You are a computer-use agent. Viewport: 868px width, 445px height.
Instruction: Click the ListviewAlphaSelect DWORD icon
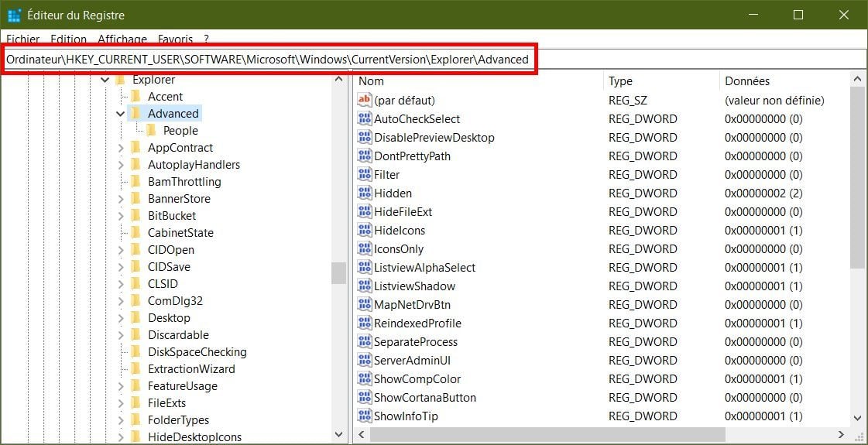click(365, 267)
